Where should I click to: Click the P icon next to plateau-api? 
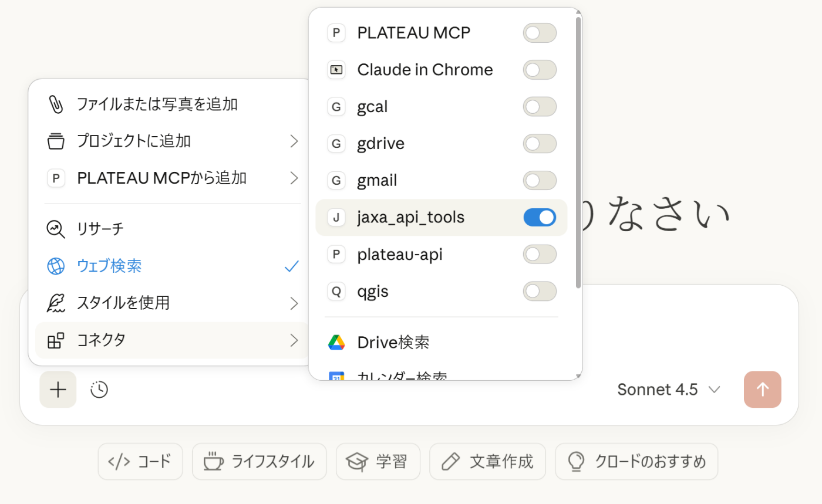coord(336,255)
